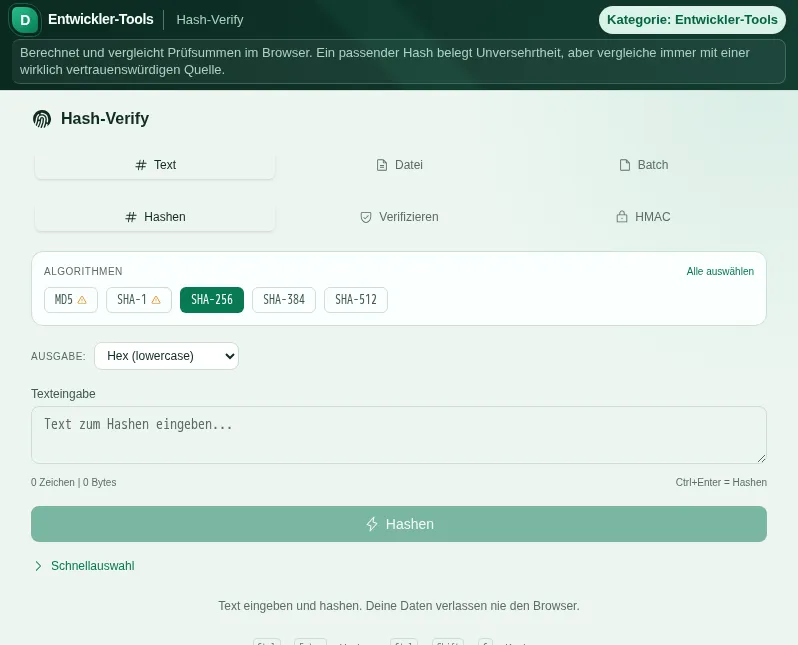Expand the Schnellauswahl section
This screenshot has width=798, height=645.
tap(84, 566)
